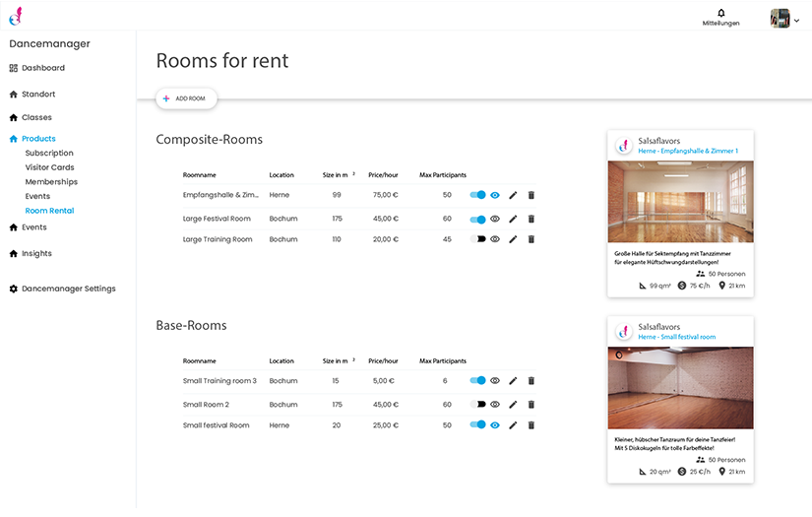Screen dimensions: 812x517
Task: Open Memberships under Products
Action: pos(51,182)
